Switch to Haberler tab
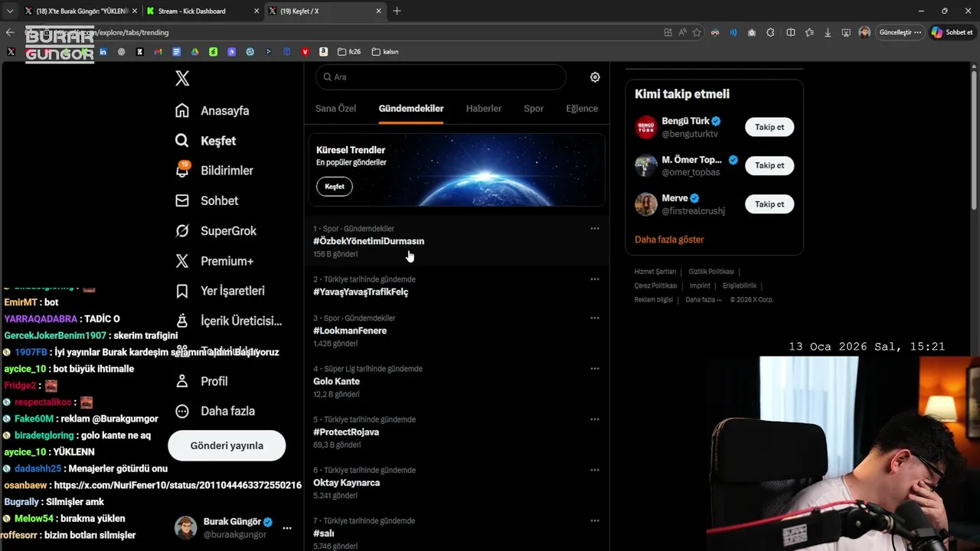Image resolution: width=980 pixels, height=551 pixels. click(x=484, y=109)
